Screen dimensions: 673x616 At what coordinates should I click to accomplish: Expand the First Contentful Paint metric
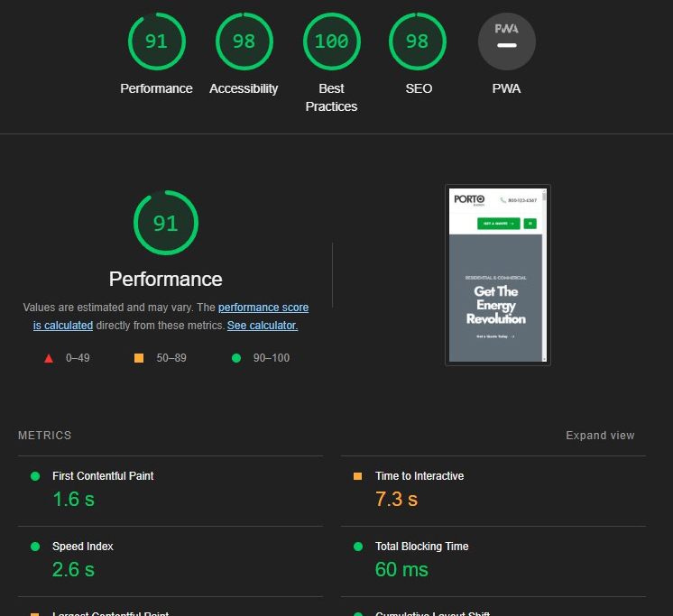click(x=103, y=476)
